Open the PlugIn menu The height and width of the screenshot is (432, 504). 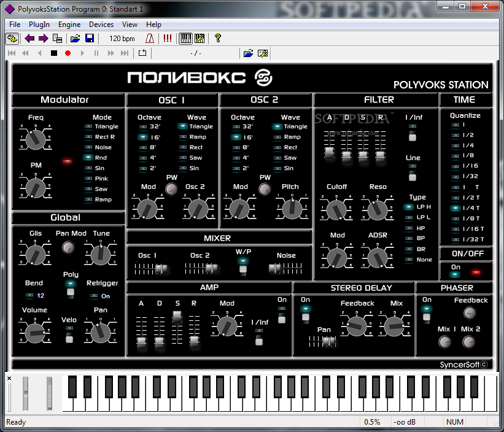click(39, 25)
